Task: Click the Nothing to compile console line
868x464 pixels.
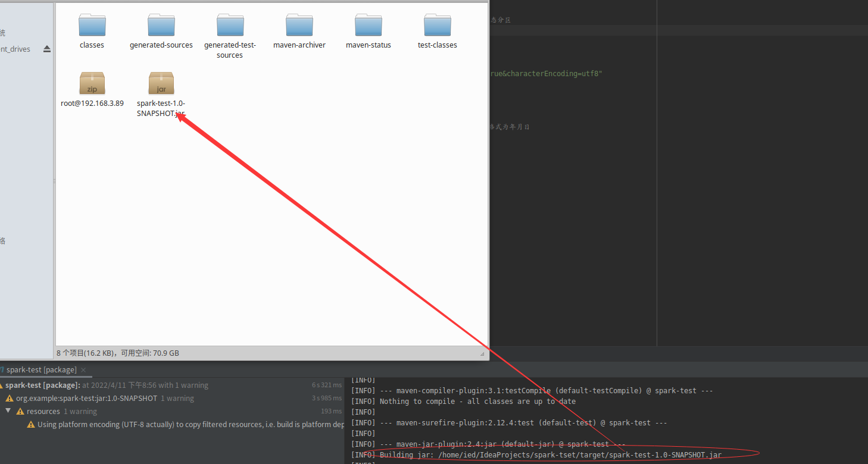Action: (463, 402)
